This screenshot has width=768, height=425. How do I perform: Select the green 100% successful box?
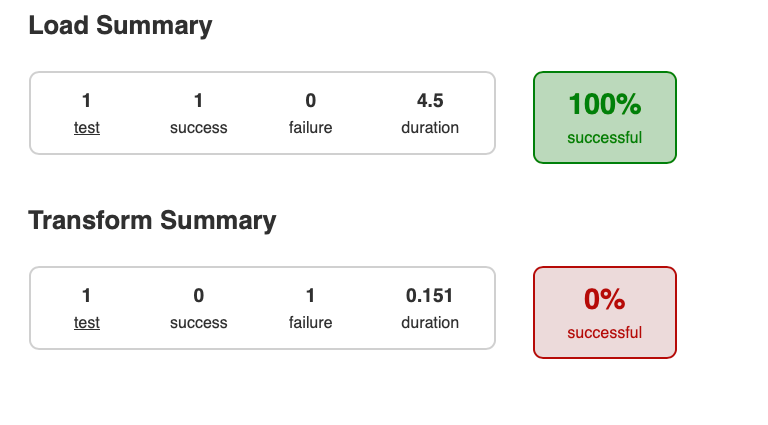pyautogui.click(x=604, y=117)
